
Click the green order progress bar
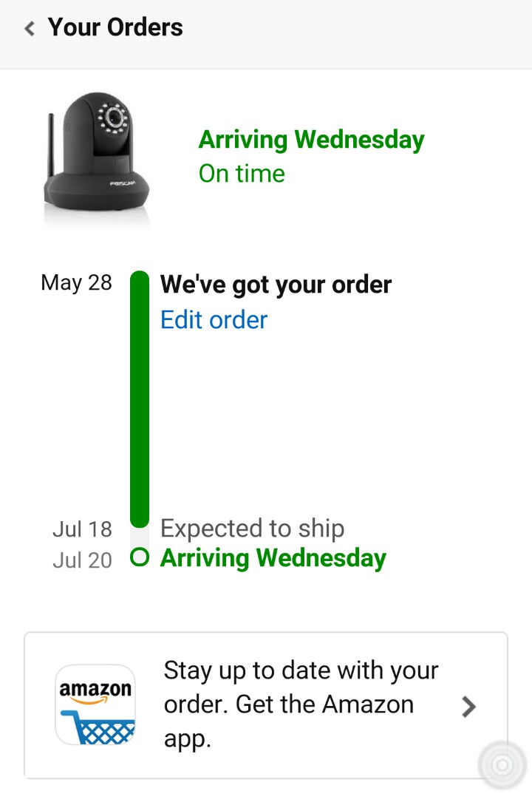[139, 399]
